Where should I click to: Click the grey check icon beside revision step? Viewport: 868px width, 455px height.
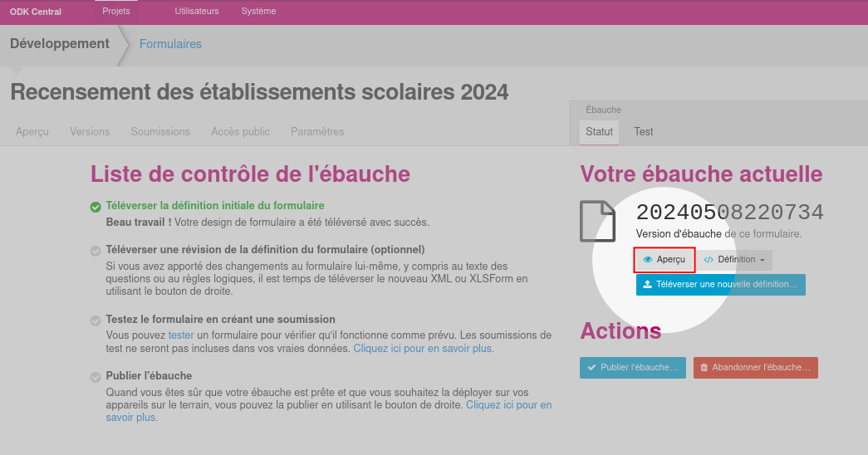click(x=96, y=251)
